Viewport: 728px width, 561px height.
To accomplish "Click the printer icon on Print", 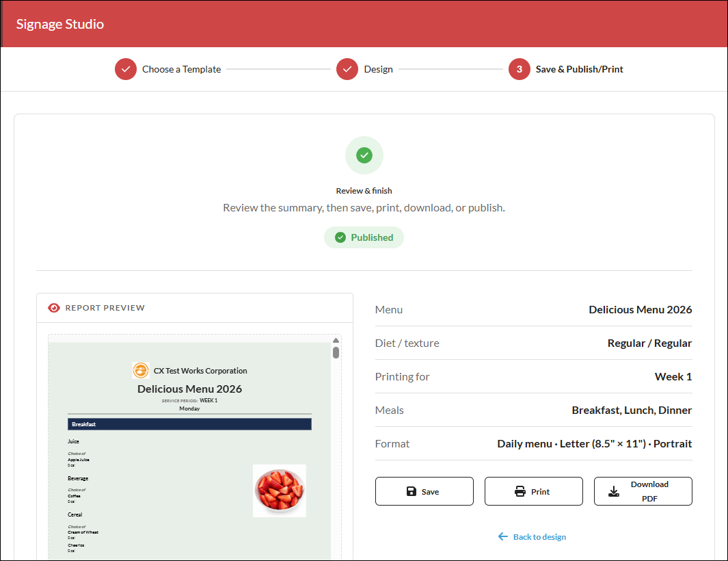I will [x=520, y=491].
